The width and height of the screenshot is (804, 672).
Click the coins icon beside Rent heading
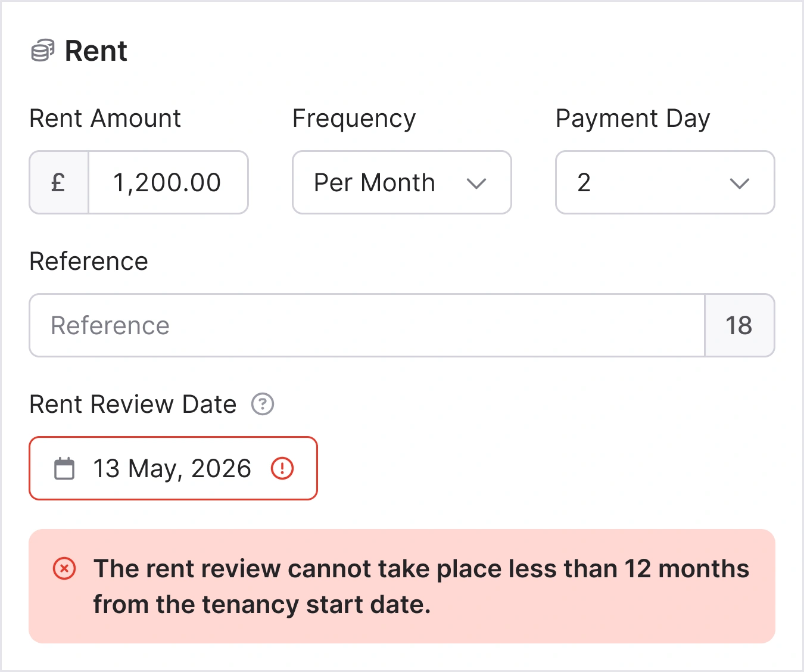coord(42,51)
